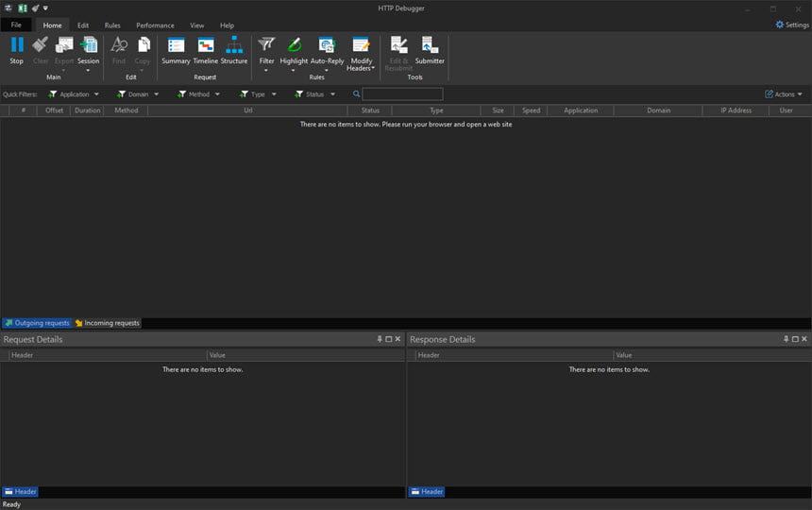This screenshot has width=812, height=510.
Task: Maximize the Response Details panel
Action: click(795, 339)
